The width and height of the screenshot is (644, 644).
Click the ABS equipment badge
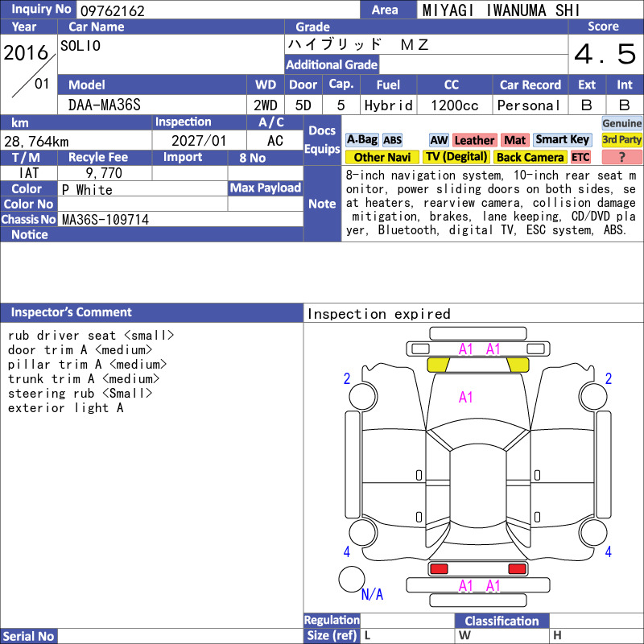(x=392, y=140)
